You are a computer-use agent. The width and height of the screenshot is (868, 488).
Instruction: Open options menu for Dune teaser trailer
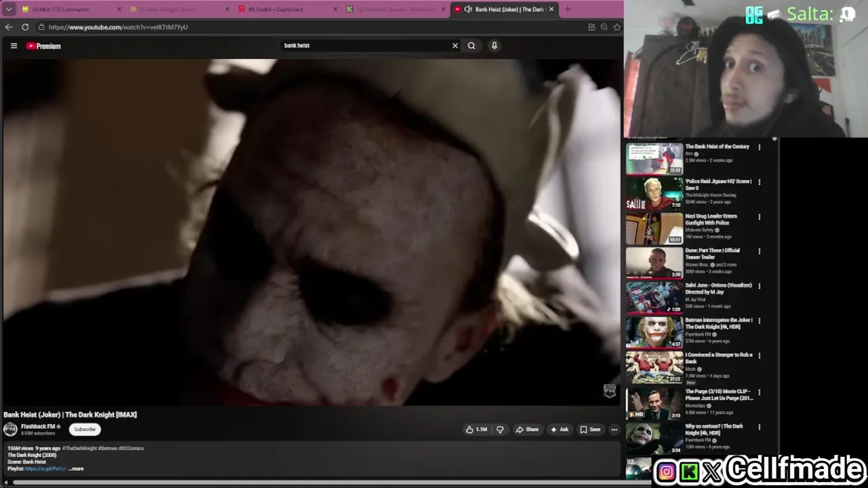tap(759, 251)
